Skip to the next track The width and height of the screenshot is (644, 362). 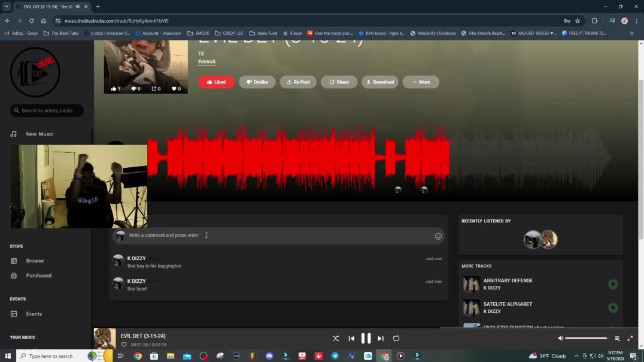[x=381, y=338]
